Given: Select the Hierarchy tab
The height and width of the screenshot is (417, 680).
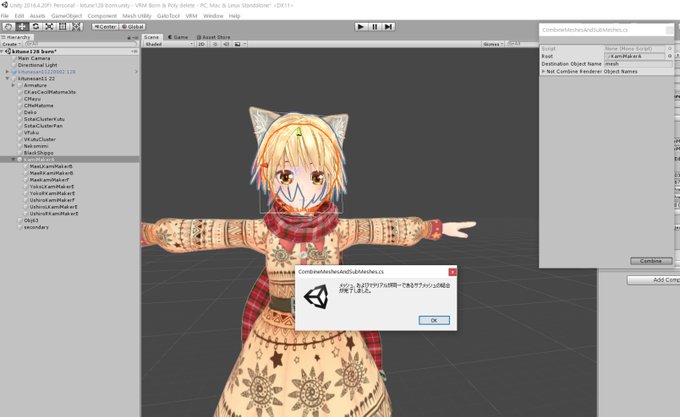Looking at the screenshot, I should 16,37.
